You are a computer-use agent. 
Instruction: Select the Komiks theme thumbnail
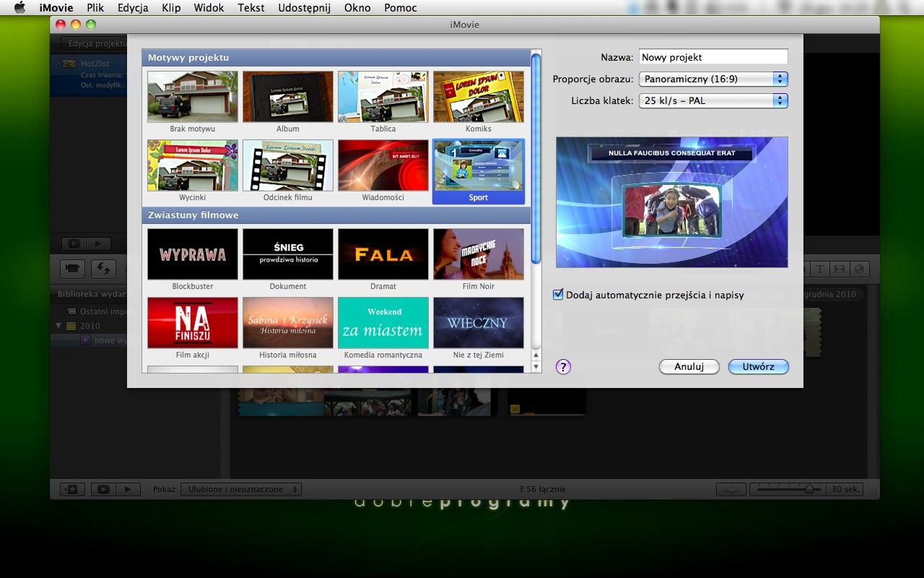(x=478, y=97)
